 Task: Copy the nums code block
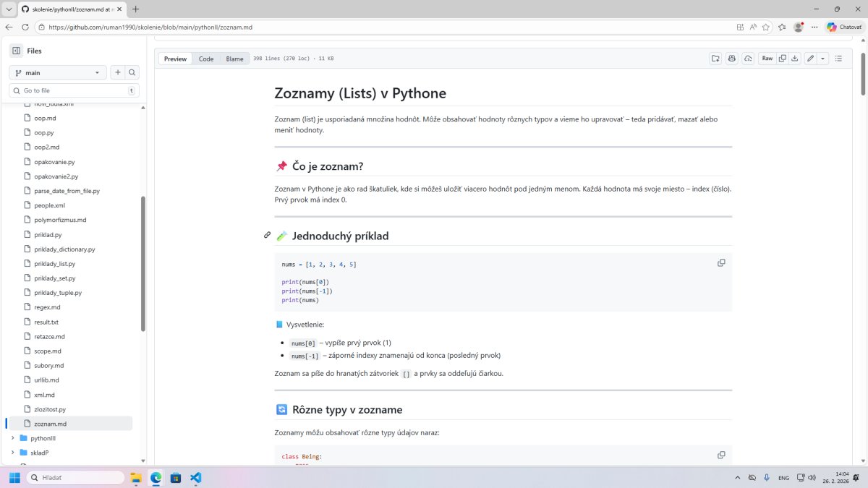click(720, 263)
